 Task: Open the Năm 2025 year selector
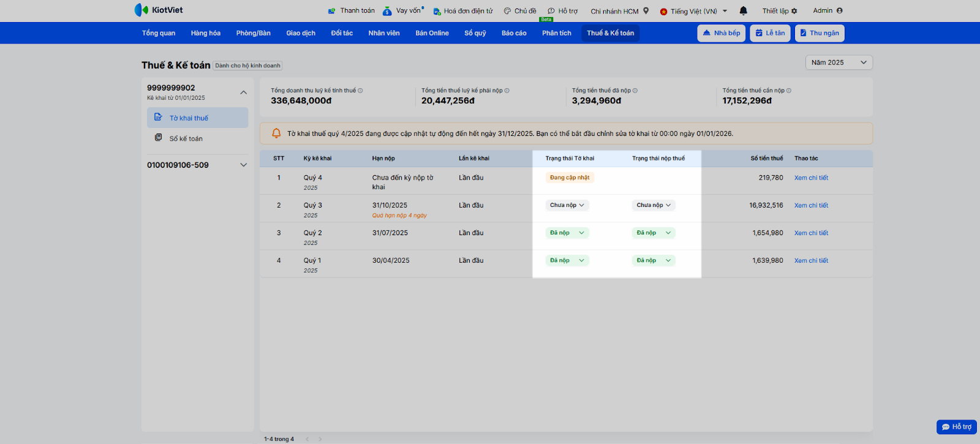pyautogui.click(x=839, y=62)
